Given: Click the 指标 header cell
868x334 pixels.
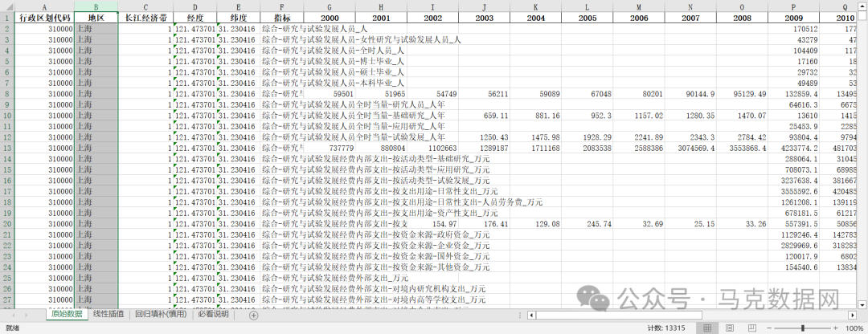Looking at the screenshot, I should 282,18.
